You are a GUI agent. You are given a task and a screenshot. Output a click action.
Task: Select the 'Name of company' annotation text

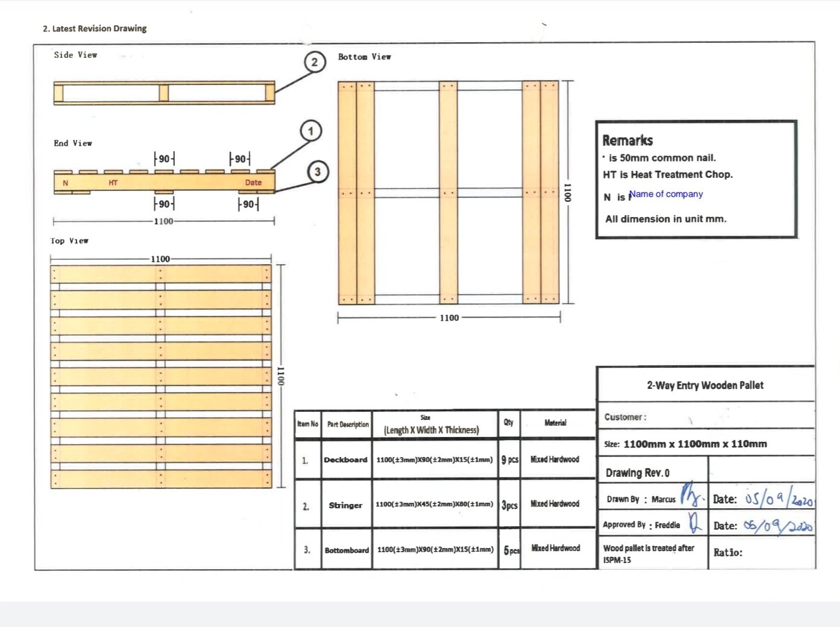(666, 194)
